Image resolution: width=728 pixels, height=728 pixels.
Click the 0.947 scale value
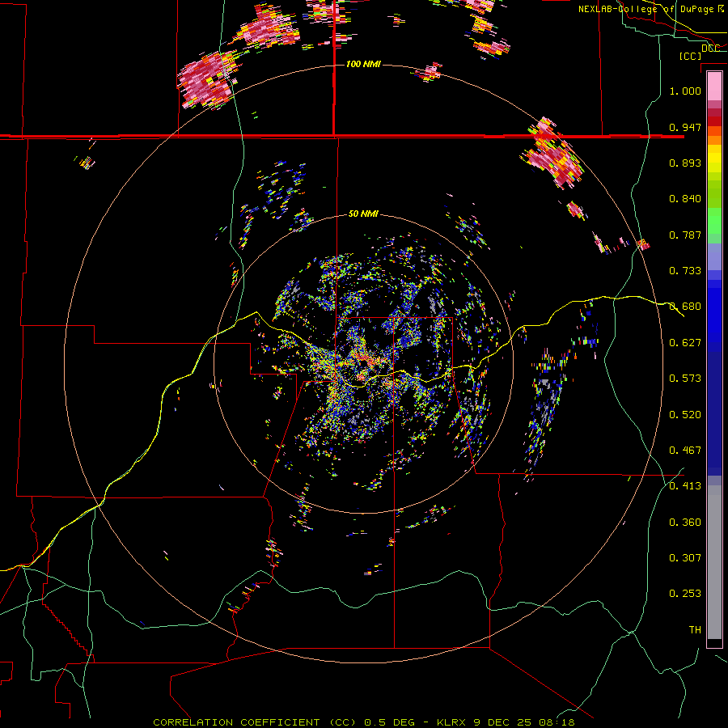coord(685,127)
